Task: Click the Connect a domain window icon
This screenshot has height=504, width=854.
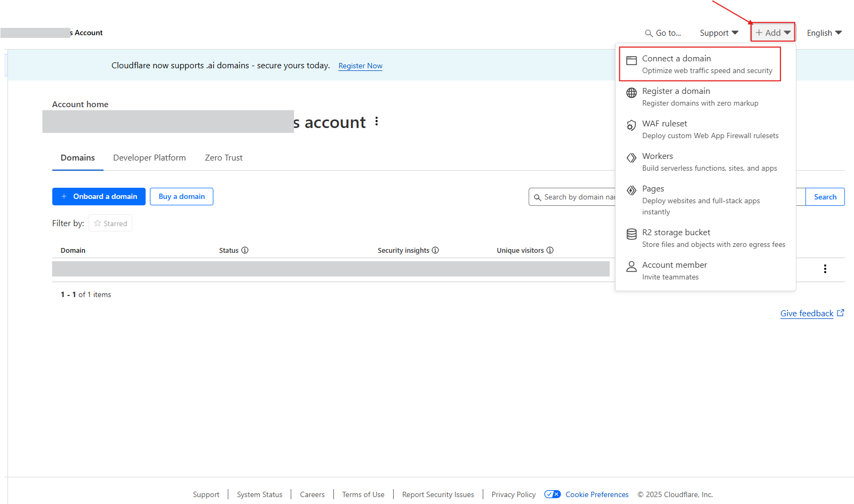Action: tap(632, 60)
